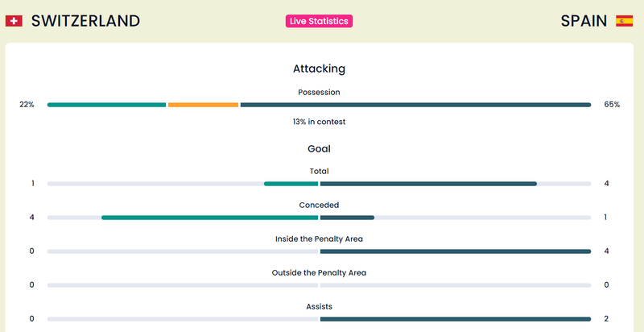The width and height of the screenshot is (644, 332).
Task: Click Switzerland's Total goals bar
Action: [291, 184]
